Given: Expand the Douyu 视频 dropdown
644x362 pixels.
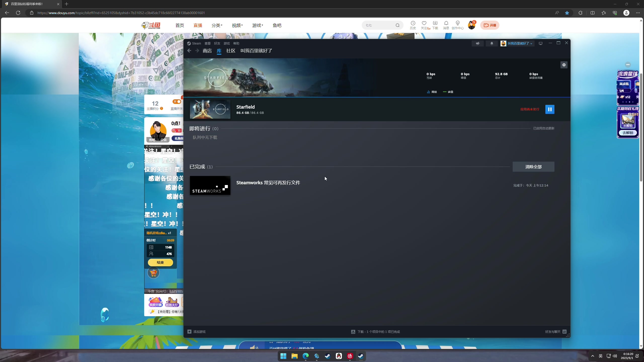Looking at the screenshot, I should pos(237,25).
